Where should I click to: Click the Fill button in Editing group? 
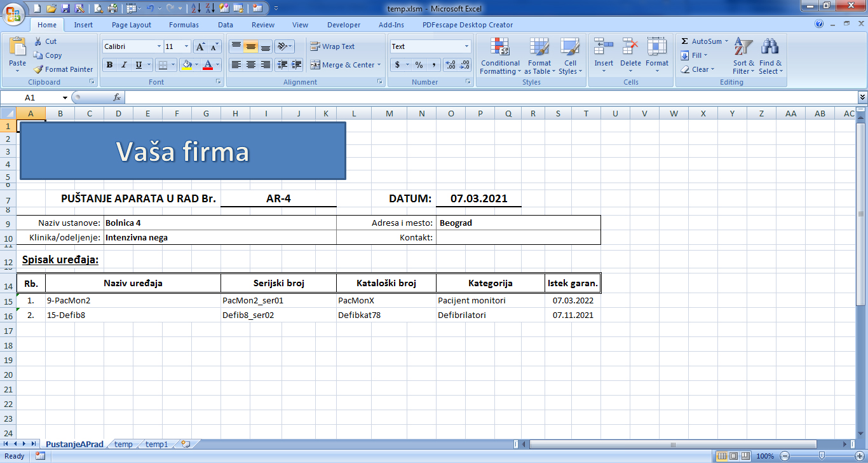click(x=694, y=55)
